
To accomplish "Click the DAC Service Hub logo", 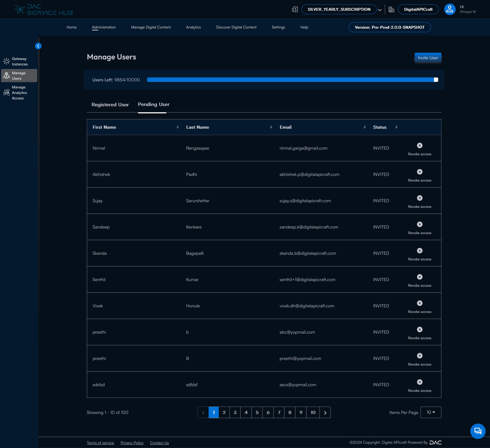I will coord(44,9).
